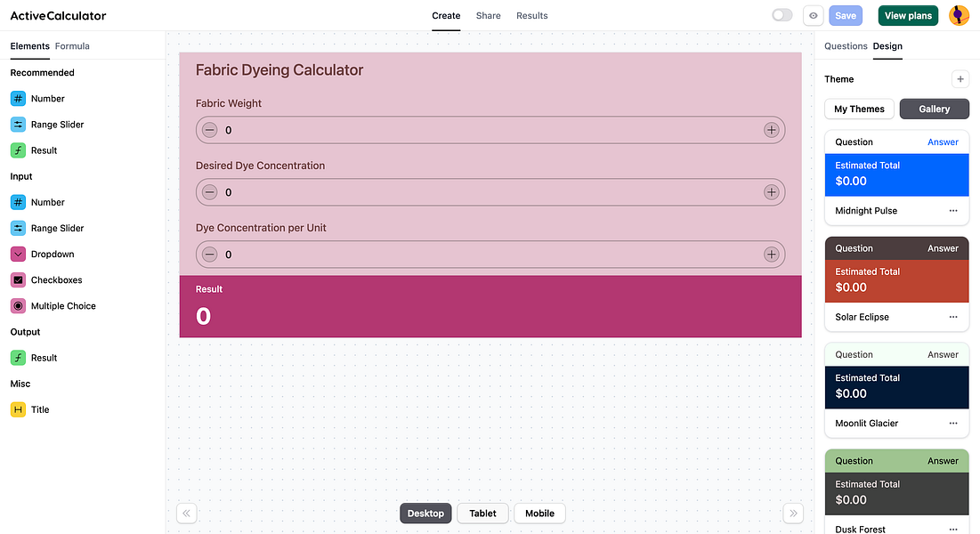Collapse the left panel with the double-chevron
The height and width of the screenshot is (534, 980).
coord(186,513)
